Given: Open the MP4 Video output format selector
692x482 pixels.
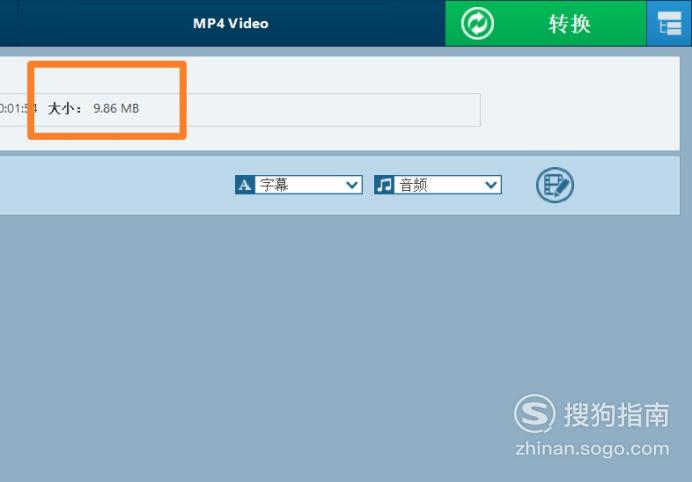Looking at the screenshot, I should pos(231,23).
